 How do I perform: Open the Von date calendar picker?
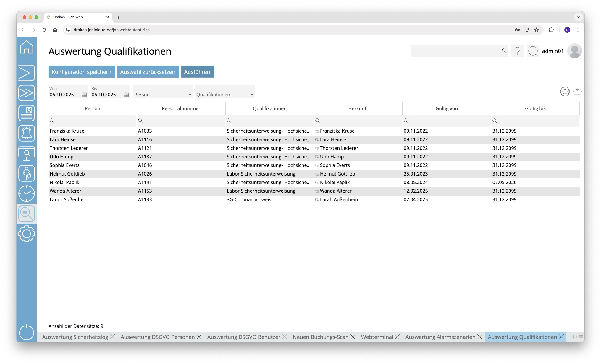click(84, 95)
